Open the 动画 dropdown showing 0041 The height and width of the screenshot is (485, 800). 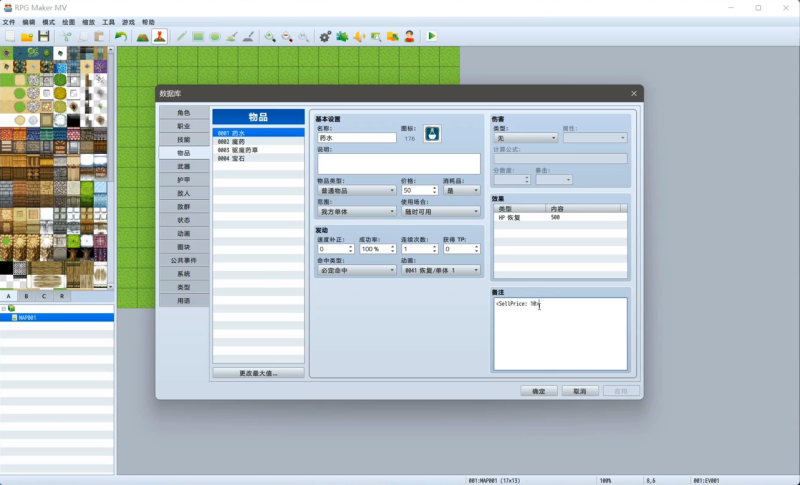tap(440, 270)
